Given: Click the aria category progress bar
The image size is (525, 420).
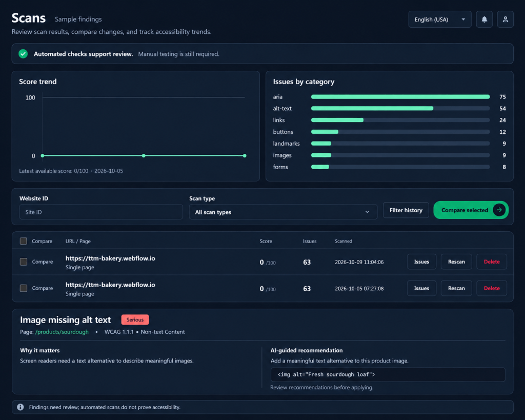Looking at the screenshot, I should (x=400, y=97).
